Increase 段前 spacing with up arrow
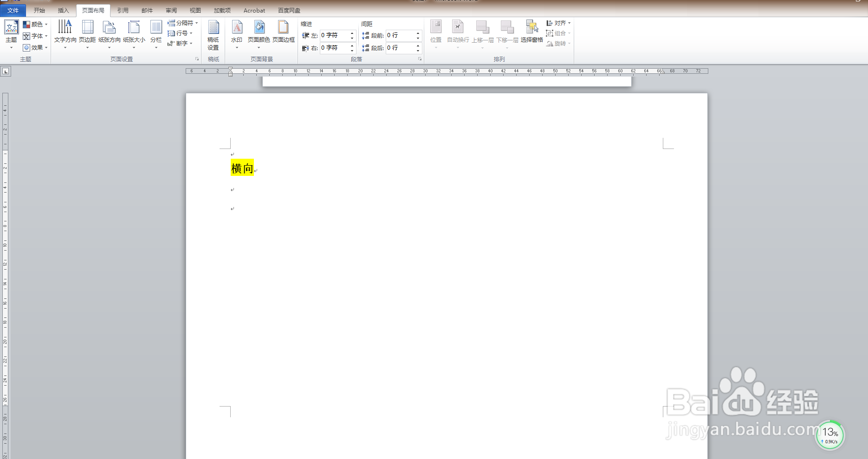Viewport: 868px width, 459px height. 418,33
